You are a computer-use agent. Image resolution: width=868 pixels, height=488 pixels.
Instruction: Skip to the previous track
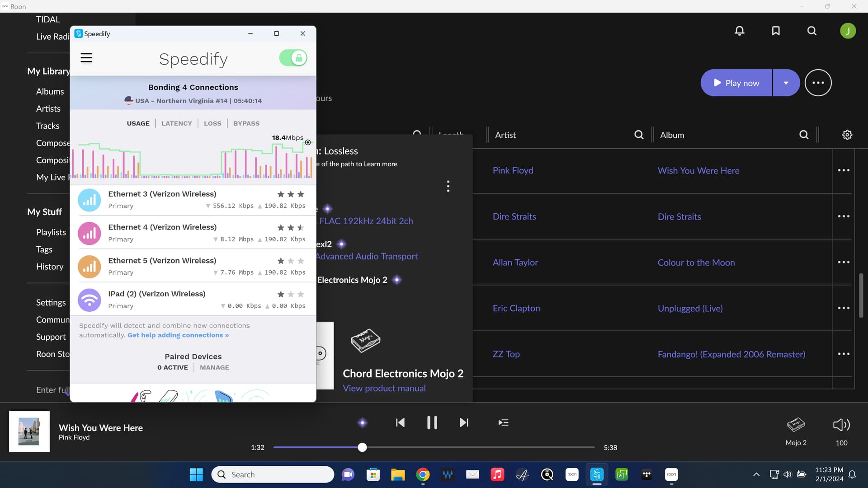[x=400, y=422]
